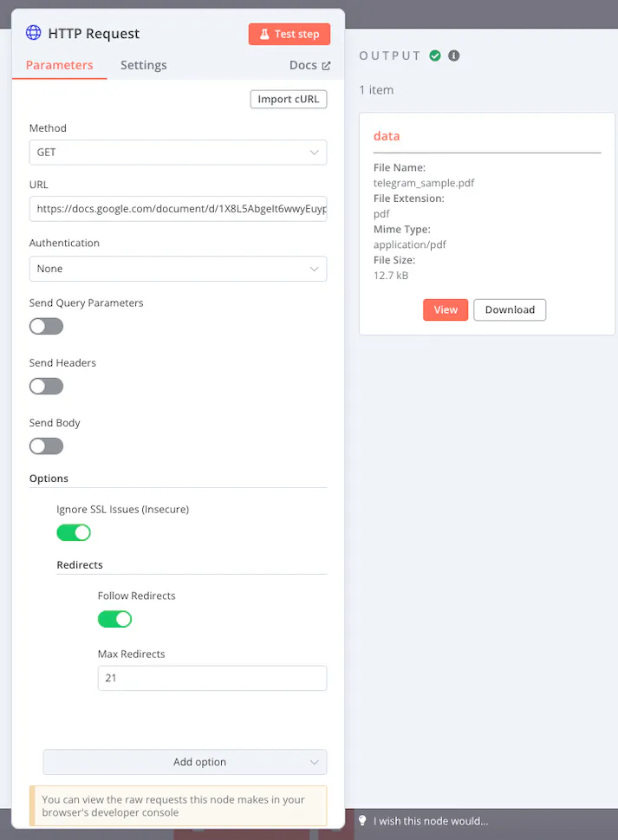Viewport: 618px width, 840px height.
Task: Turn on Send Headers switch
Action: [x=46, y=386]
